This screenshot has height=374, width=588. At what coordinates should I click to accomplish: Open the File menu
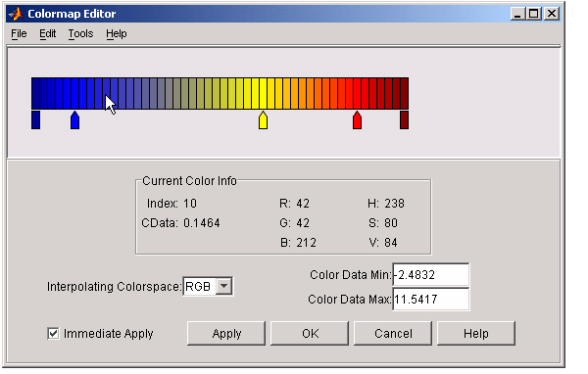19,33
